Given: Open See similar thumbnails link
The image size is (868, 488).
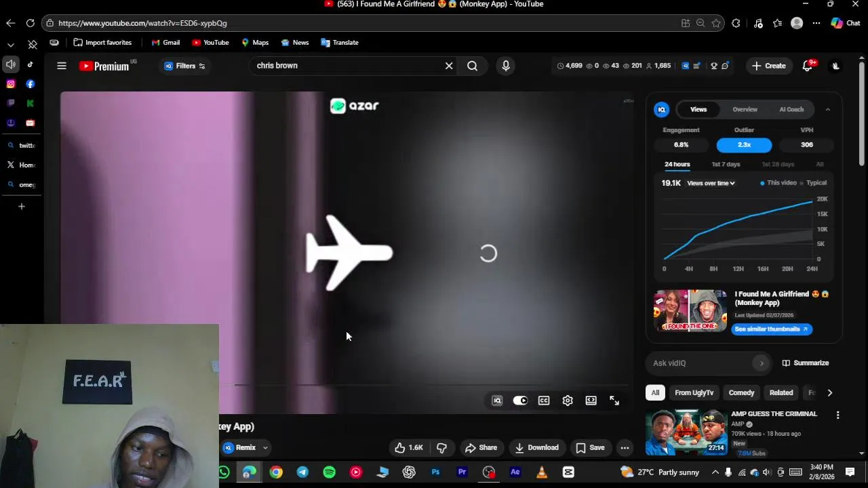Looking at the screenshot, I should click(x=771, y=329).
